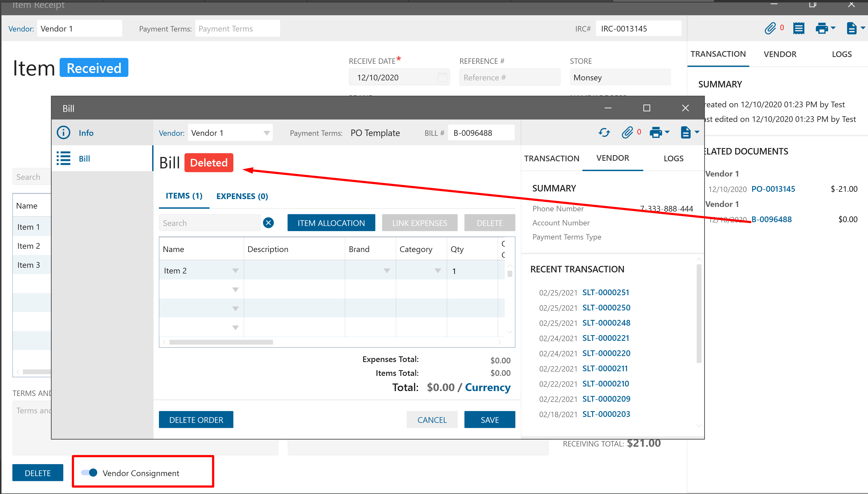
Task: Click the Bill items Search field
Action: tap(209, 223)
